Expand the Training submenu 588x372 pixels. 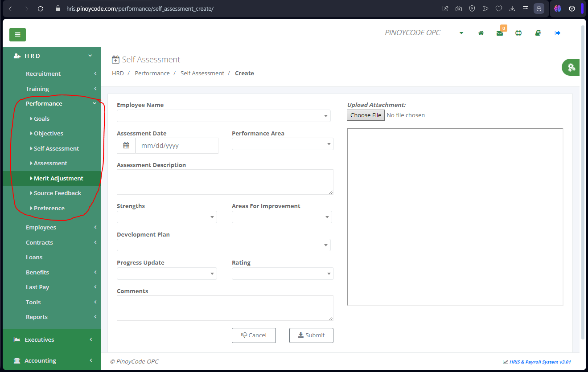pyautogui.click(x=52, y=89)
